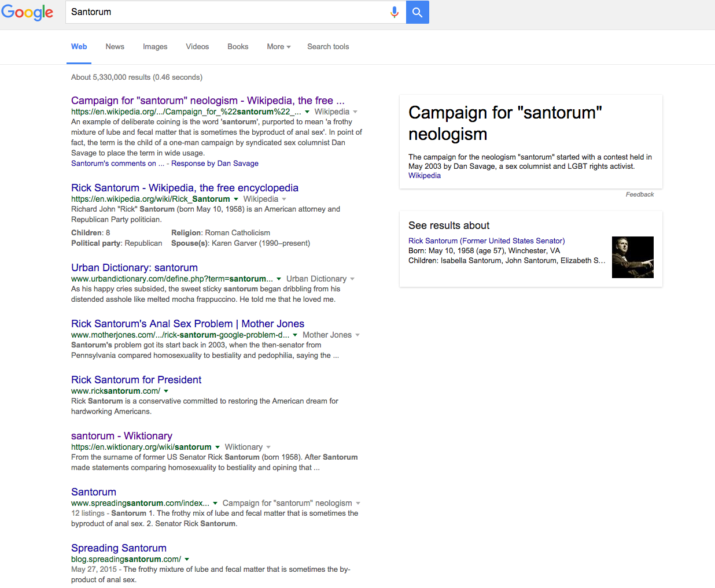Expand green arrow next to ricksantorum.com URL
Viewport: 715px width, 588px height.
pyautogui.click(x=166, y=391)
